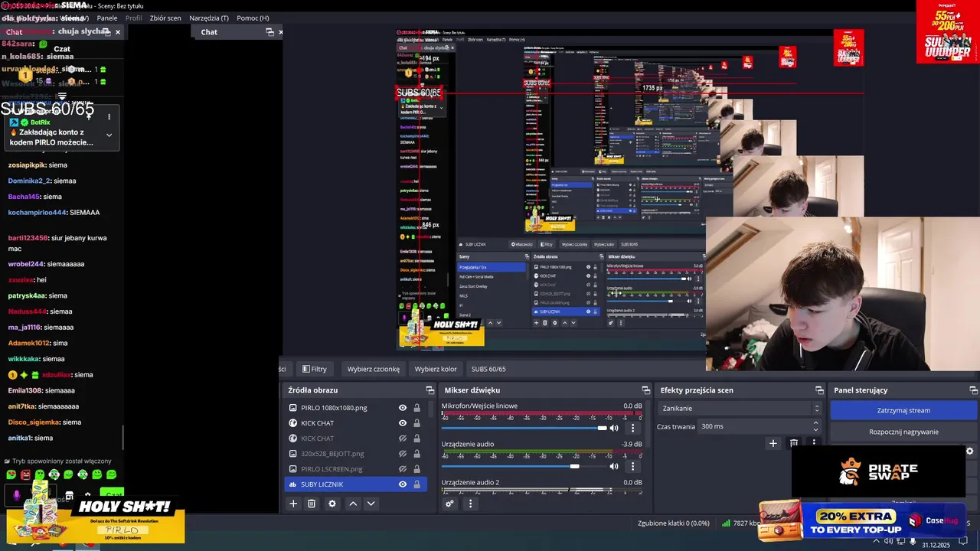Screen dimensions: 980x551
Task: Undock the Efekty przejścia scen panel
Action: [x=820, y=390]
